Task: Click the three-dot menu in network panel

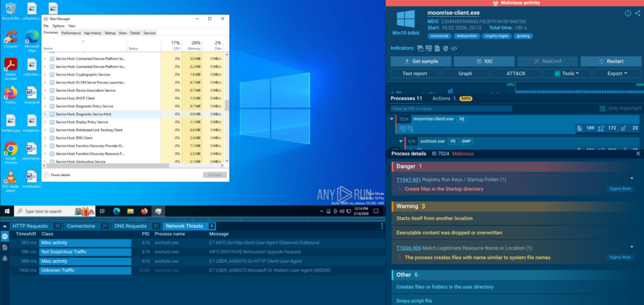Action: pyautogui.click(x=382, y=226)
